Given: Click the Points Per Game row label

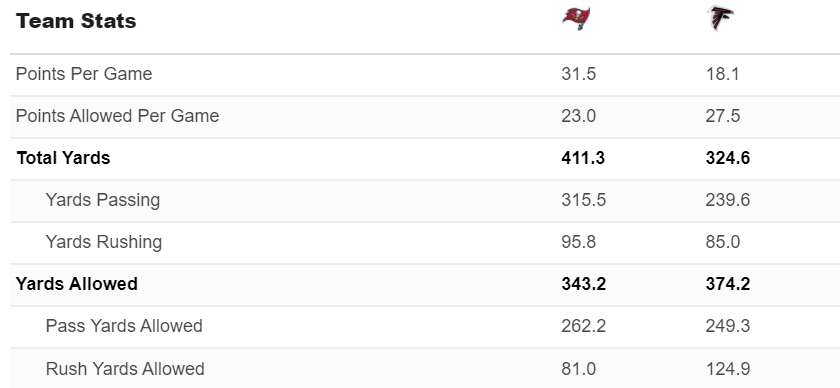Looking at the screenshot, I should click(x=84, y=73).
